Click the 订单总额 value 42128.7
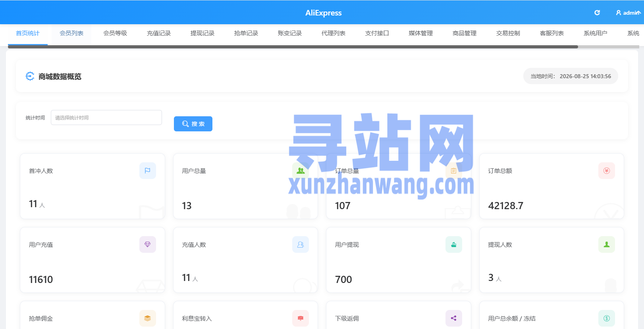This screenshot has width=644, height=329. [x=506, y=206]
